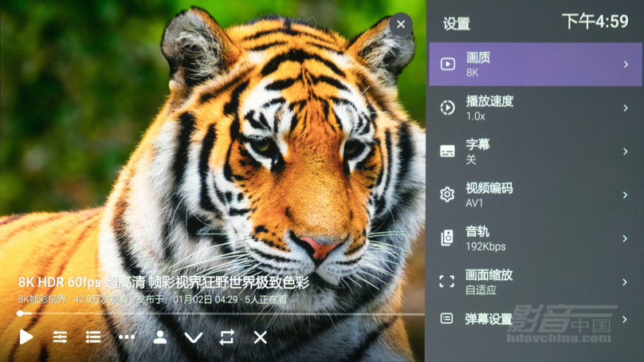Open the uploader profile person icon
This screenshot has height=362, width=644.
(159, 337)
